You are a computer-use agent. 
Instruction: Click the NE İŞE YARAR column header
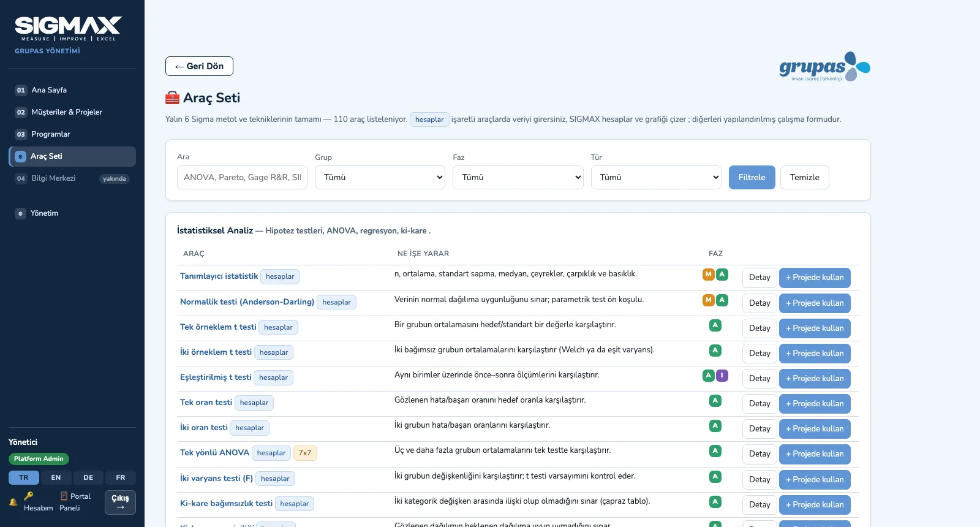click(423, 254)
